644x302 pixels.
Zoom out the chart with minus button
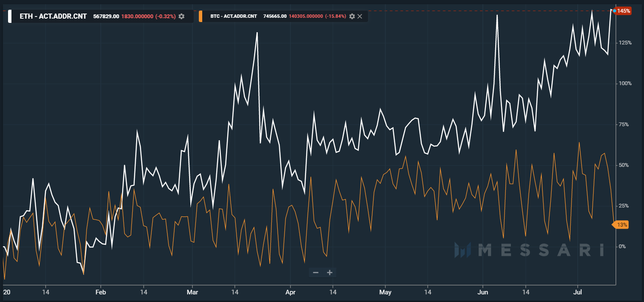coord(315,272)
